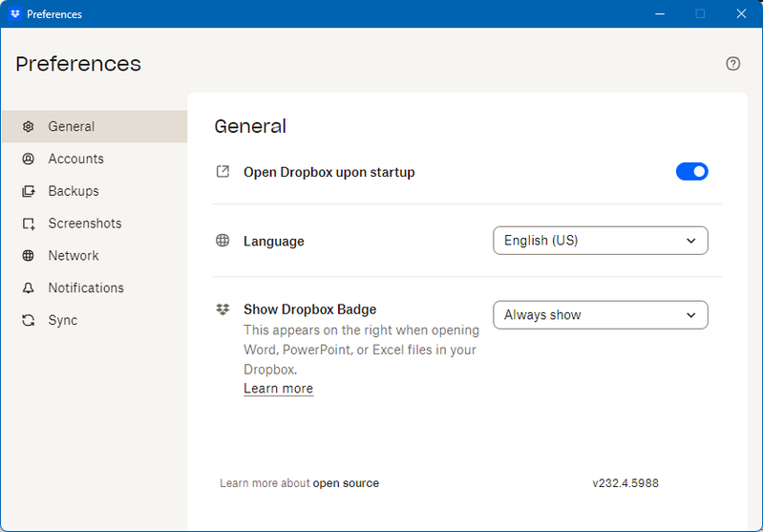763x532 pixels.
Task: Click chevron arrow on English (US) box
Action: 691,241
